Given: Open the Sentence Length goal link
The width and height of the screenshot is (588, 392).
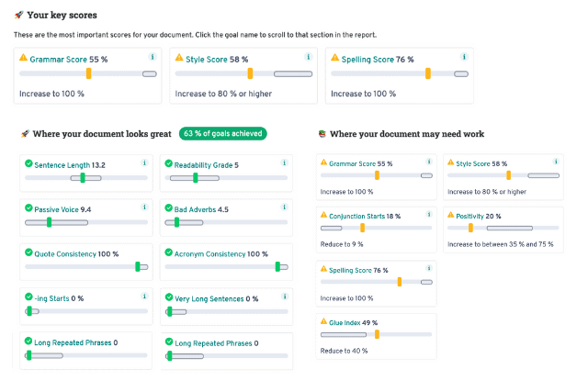Looking at the screenshot, I should (62, 165).
